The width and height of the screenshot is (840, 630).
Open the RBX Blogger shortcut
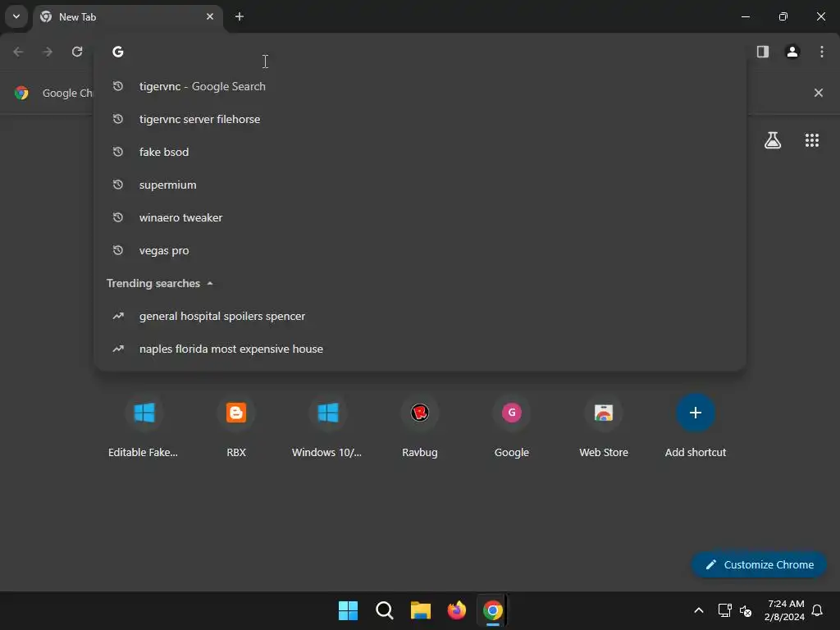point(235,427)
